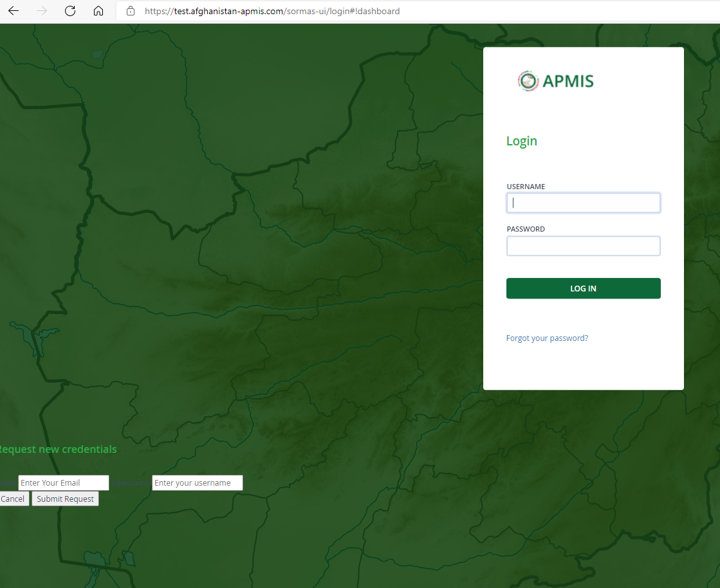Click the Enter your username field

tap(197, 482)
